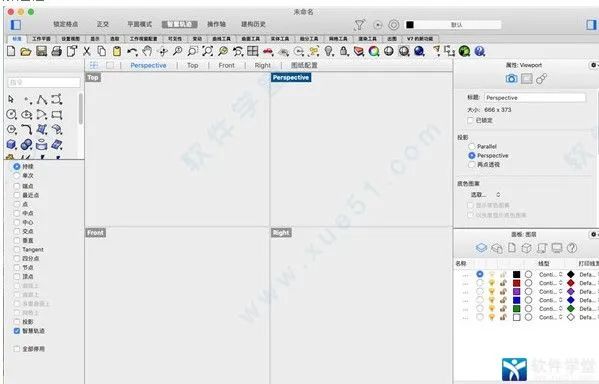
Task: Click the Copy icon in the toolbar
Action: coord(102,51)
